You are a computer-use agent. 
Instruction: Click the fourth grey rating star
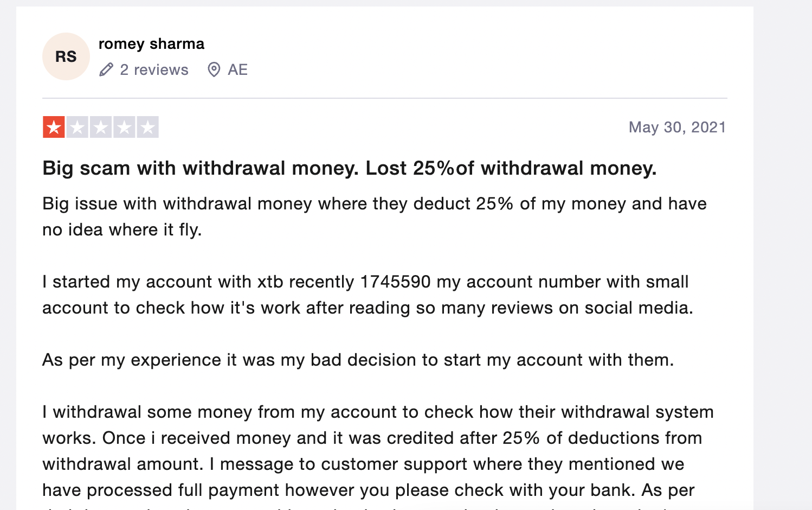pyautogui.click(x=124, y=127)
